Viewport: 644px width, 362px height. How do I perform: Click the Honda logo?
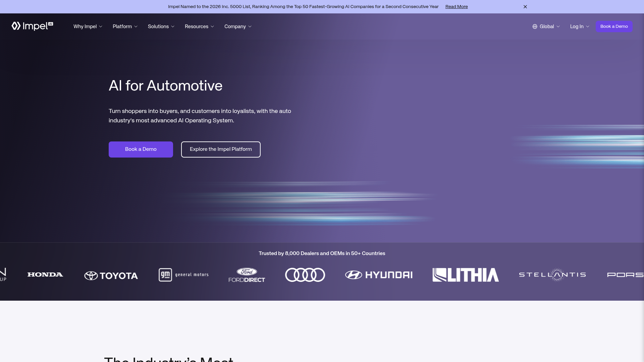(45, 275)
